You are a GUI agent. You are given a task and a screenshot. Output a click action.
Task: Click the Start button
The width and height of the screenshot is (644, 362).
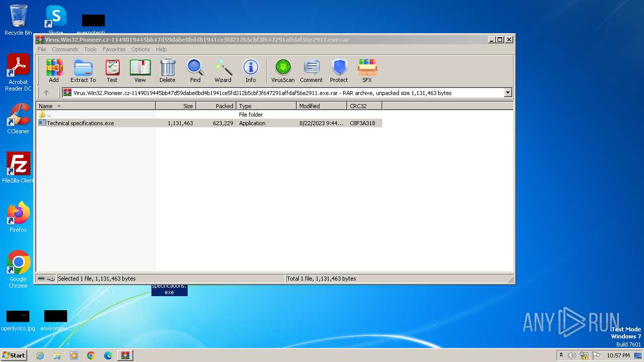(x=14, y=355)
